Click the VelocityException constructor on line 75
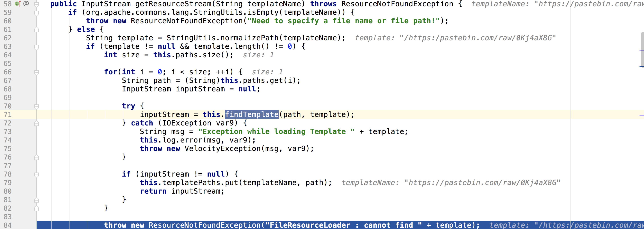644x229 pixels. pos(223,149)
